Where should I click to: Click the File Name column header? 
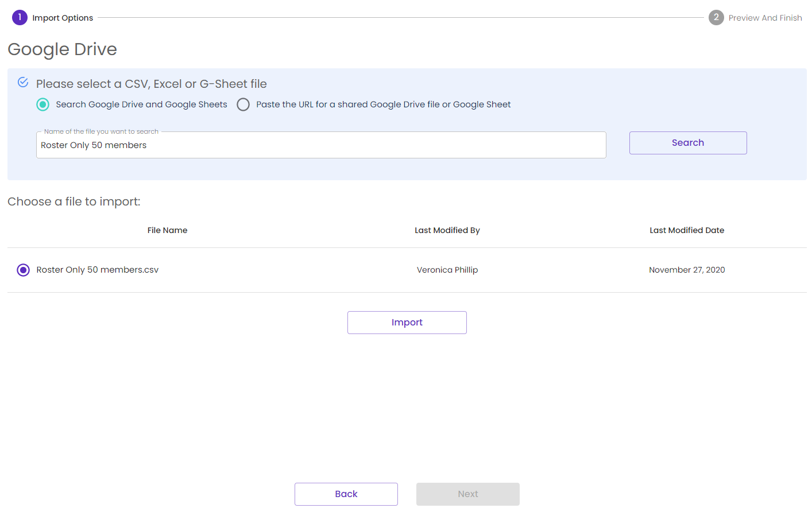(167, 230)
